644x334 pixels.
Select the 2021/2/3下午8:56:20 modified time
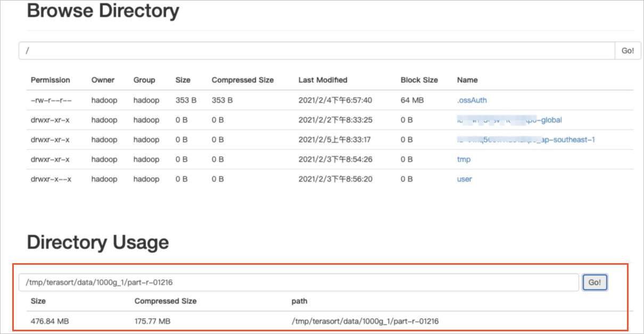click(x=335, y=179)
